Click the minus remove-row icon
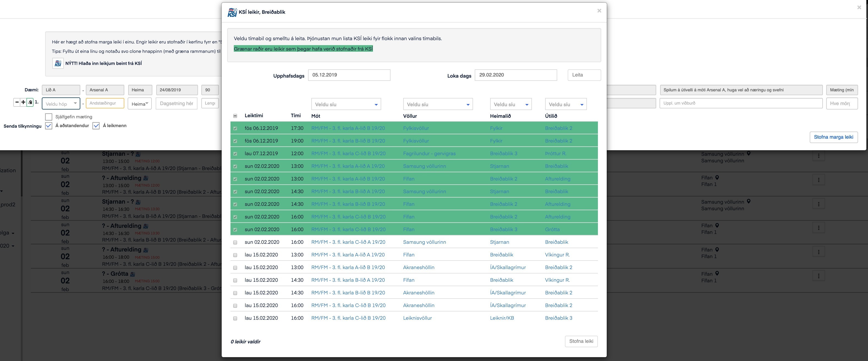868x361 pixels. [x=17, y=102]
